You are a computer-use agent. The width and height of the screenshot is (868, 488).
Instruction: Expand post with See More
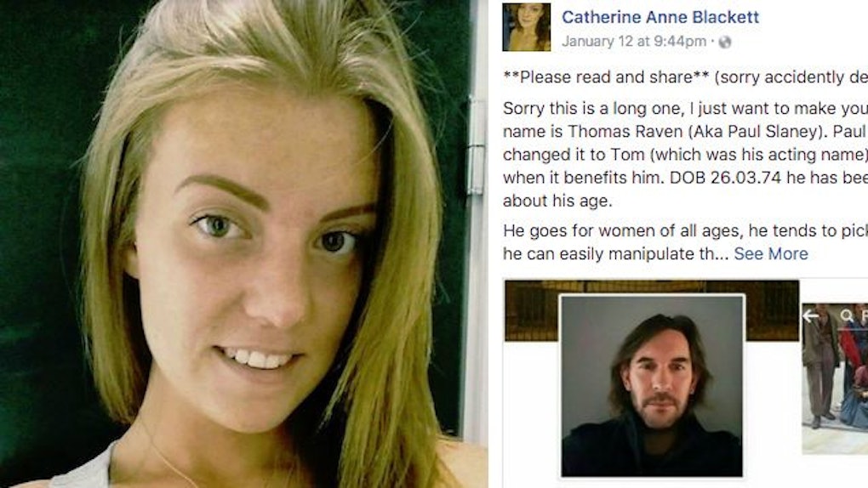click(771, 253)
